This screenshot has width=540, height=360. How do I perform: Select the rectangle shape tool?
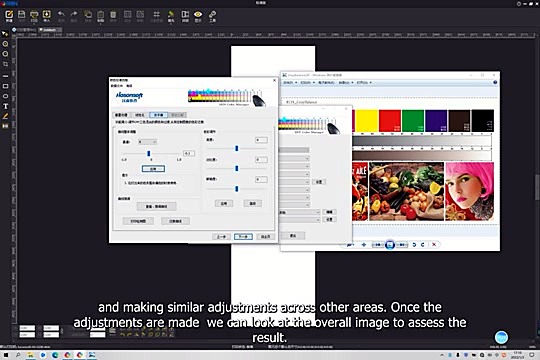pos(6,86)
